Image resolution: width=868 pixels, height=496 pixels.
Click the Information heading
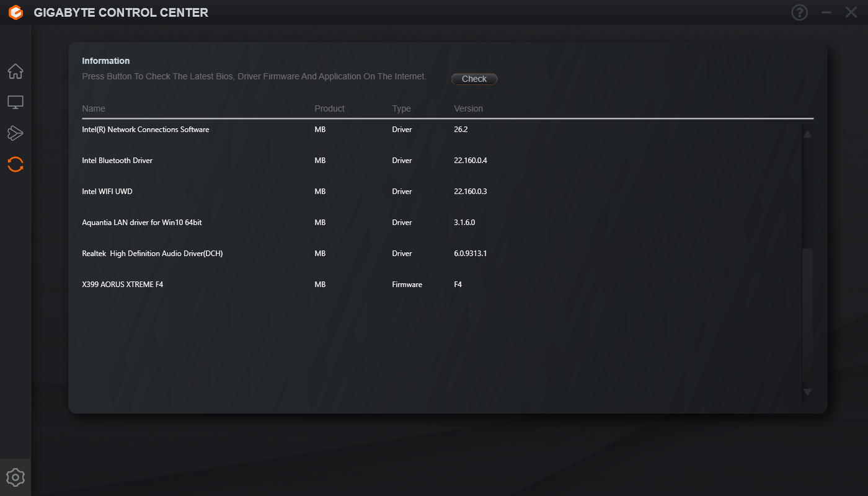coord(106,61)
